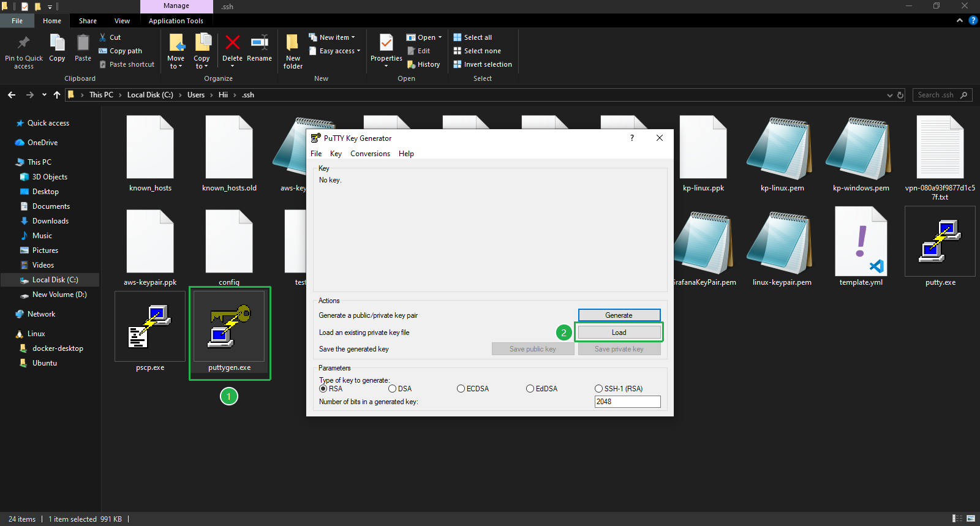Viewport: 980px width, 526px height.
Task: Open the View ribbon tab
Action: tap(122, 21)
